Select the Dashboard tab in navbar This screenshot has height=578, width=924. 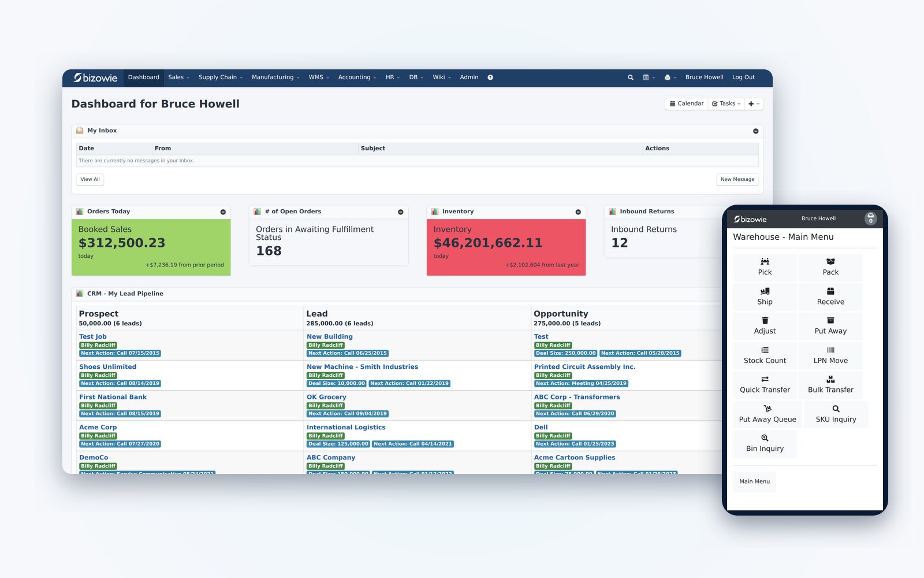[144, 77]
